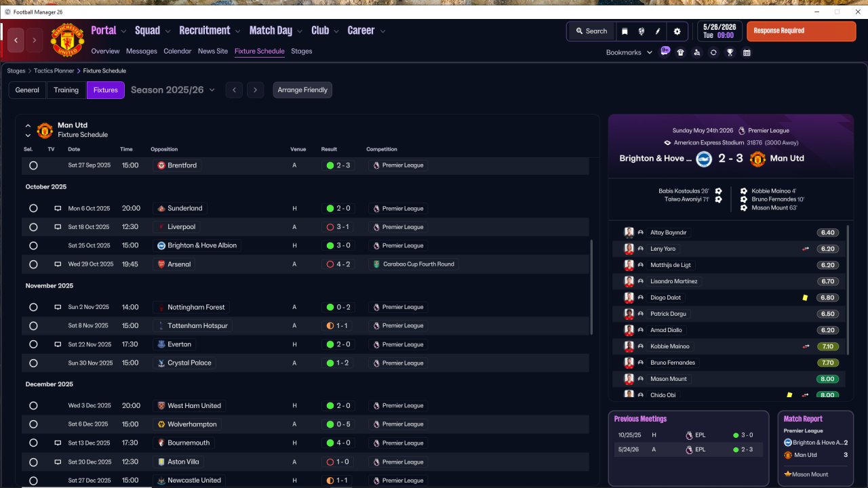The image size is (868, 488).
Task: Select the West Ham United fixture radio button
Action: (x=33, y=406)
